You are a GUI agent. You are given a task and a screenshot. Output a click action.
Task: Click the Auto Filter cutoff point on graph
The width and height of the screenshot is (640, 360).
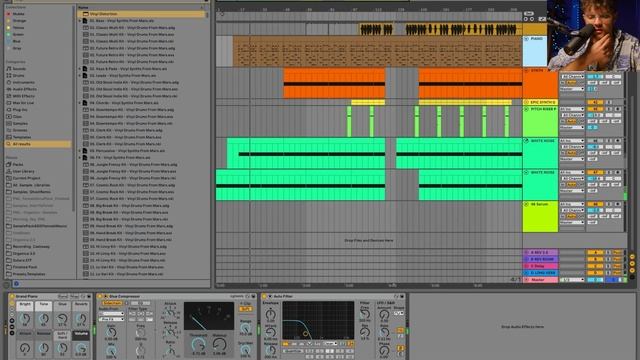pos(305,334)
